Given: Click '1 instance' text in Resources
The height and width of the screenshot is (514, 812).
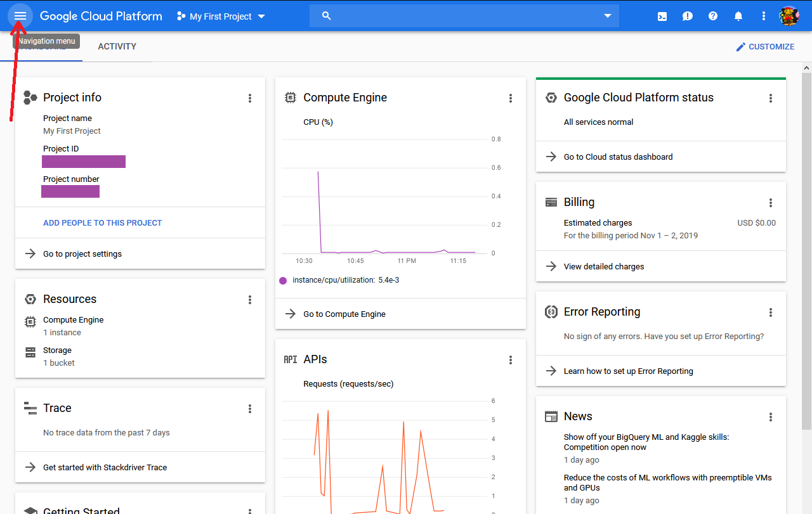Looking at the screenshot, I should pos(62,333).
